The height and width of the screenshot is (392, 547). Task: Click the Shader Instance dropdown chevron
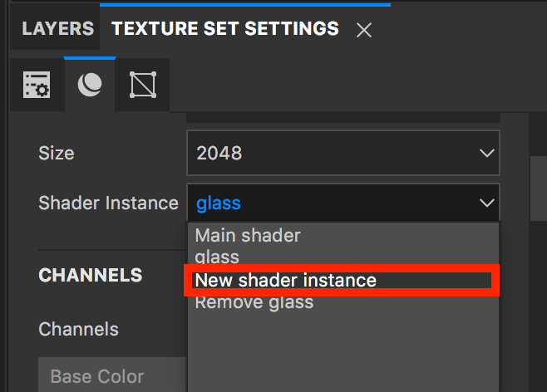tap(486, 203)
